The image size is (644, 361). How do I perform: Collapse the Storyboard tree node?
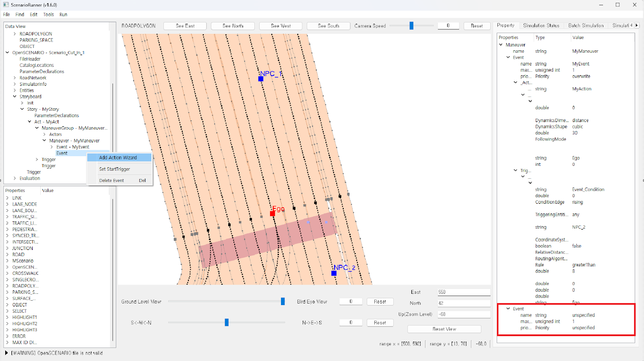(x=15, y=97)
